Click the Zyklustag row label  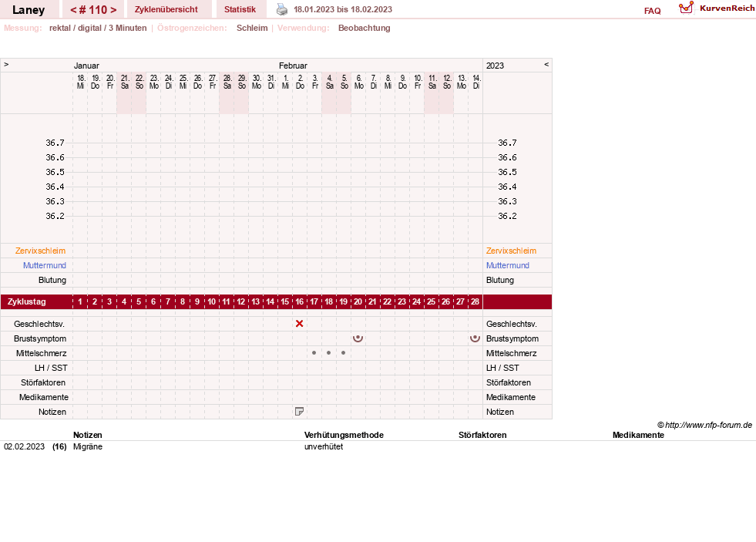(x=26, y=302)
